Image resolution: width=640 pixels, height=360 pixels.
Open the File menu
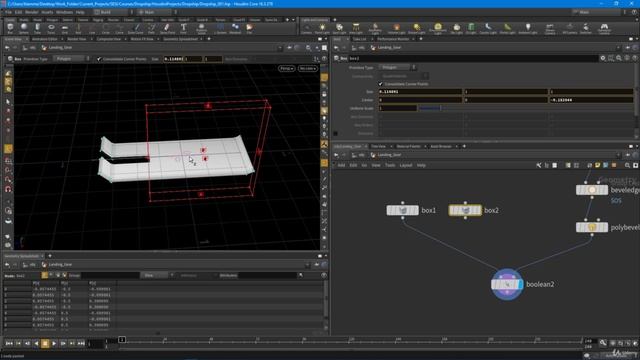[x=8, y=12]
